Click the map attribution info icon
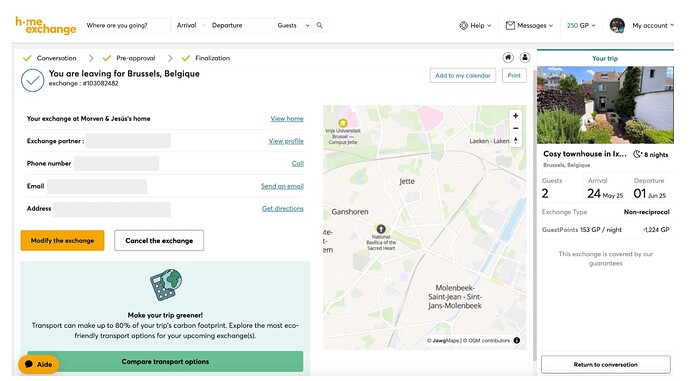 pyautogui.click(x=517, y=341)
